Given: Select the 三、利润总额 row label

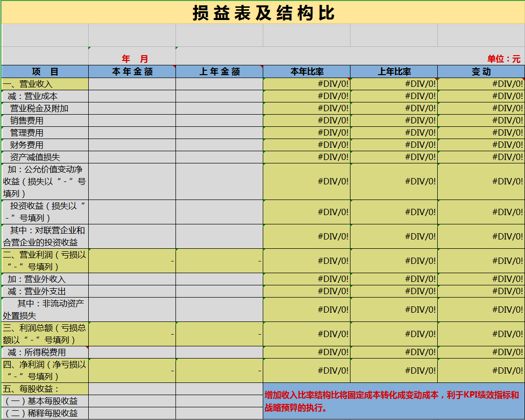Looking at the screenshot, I should pos(45,334).
